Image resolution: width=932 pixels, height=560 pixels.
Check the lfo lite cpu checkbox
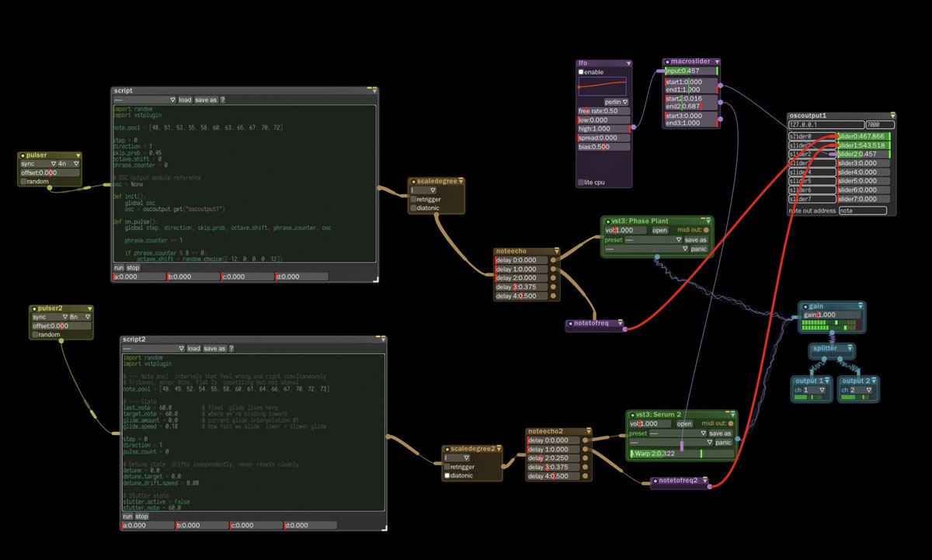(582, 183)
